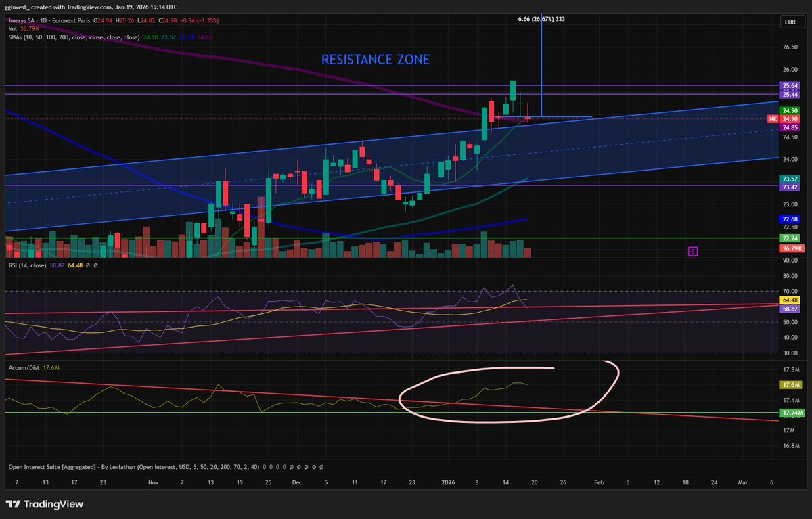The image size is (812, 519).
Task: Click the 26.50 price scale tick
Action: (790, 47)
